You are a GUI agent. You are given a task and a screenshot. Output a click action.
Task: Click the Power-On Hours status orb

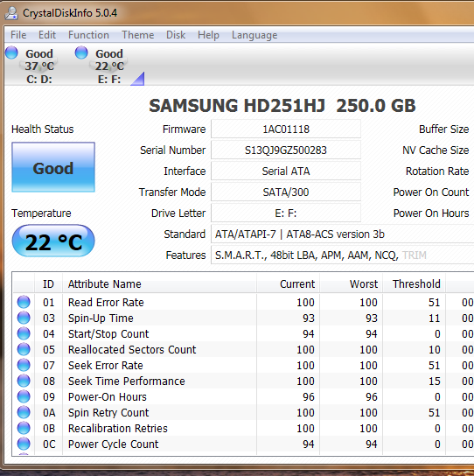[x=24, y=396]
